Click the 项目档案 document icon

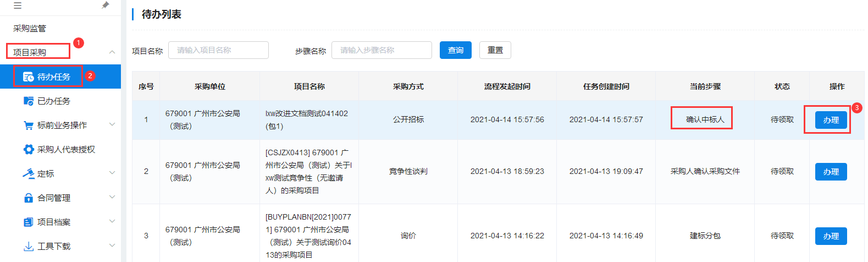pyautogui.click(x=29, y=222)
